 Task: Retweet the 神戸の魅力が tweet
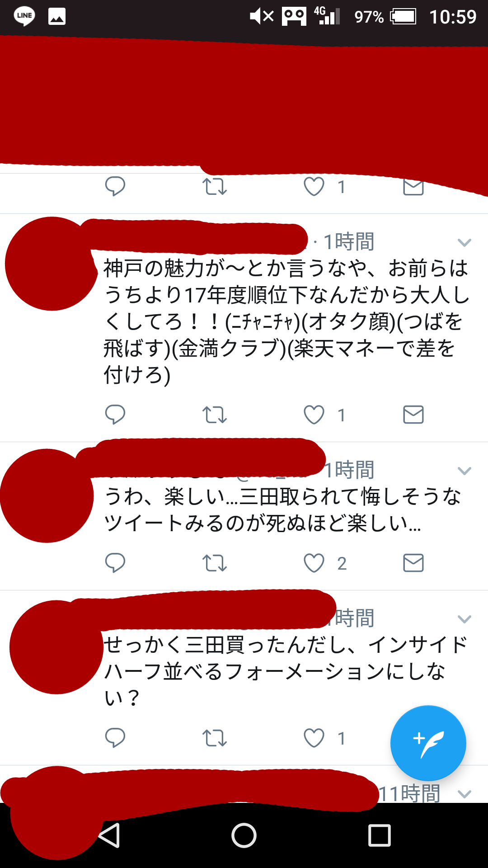[214, 415]
